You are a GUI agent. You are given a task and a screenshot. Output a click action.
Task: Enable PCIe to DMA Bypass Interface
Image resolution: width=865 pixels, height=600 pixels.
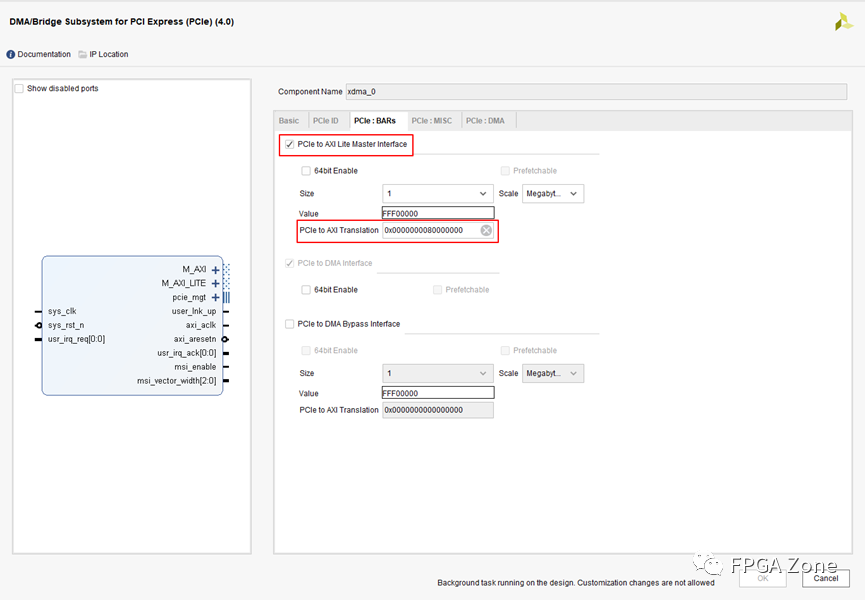(x=290, y=324)
